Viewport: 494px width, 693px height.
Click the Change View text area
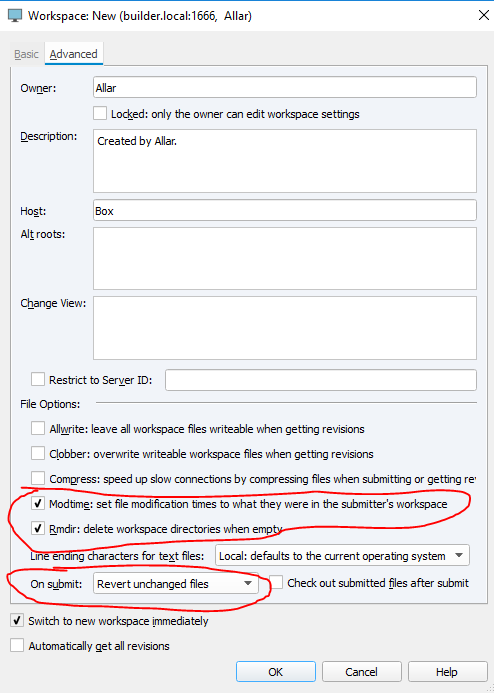285,328
